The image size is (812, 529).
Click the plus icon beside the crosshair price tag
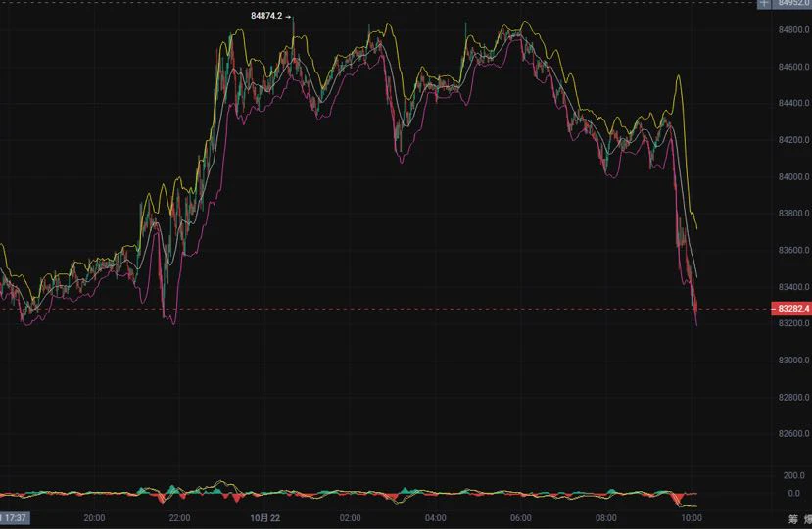(x=764, y=3)
